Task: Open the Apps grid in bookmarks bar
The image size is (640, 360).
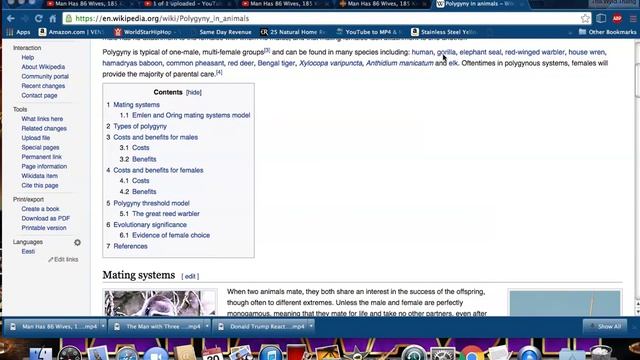Action: [18, 32]
